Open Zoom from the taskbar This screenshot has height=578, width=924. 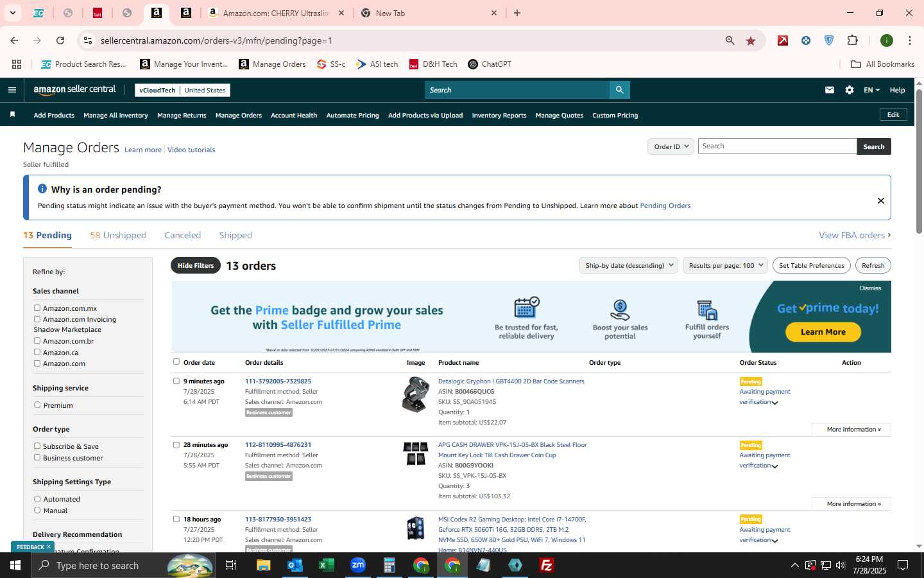coord(357,565)
